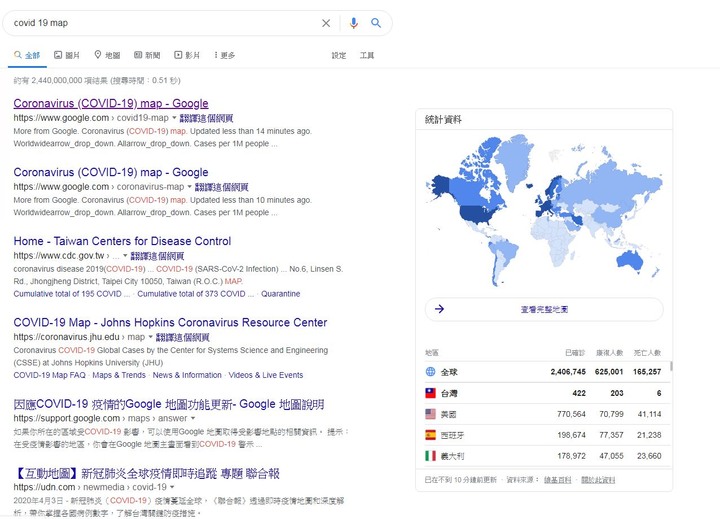Switch to the 影片 videos tab
Image resolution: width=720 pixels, height=519 pixels.
pos(187,55)
